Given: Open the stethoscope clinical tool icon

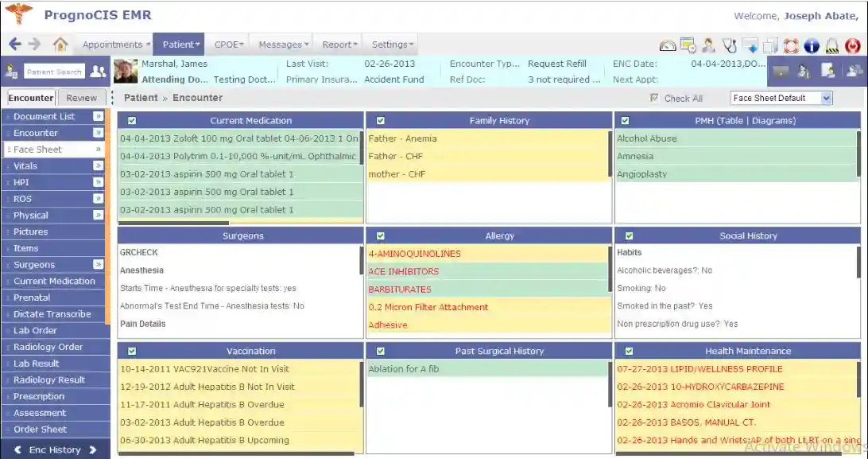Looking at the screenshot, I should (729, 45).
